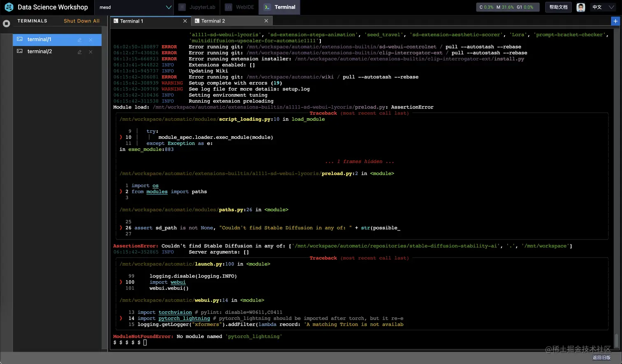Click the Shut Down All link
The height and width of the screenshot is (364, 622).
81,21
